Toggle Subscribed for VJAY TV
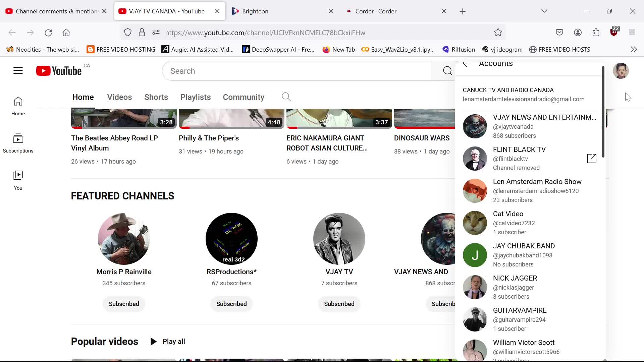Screen dimensions: 644x362 pyautogui.click(x=339, y=304)
